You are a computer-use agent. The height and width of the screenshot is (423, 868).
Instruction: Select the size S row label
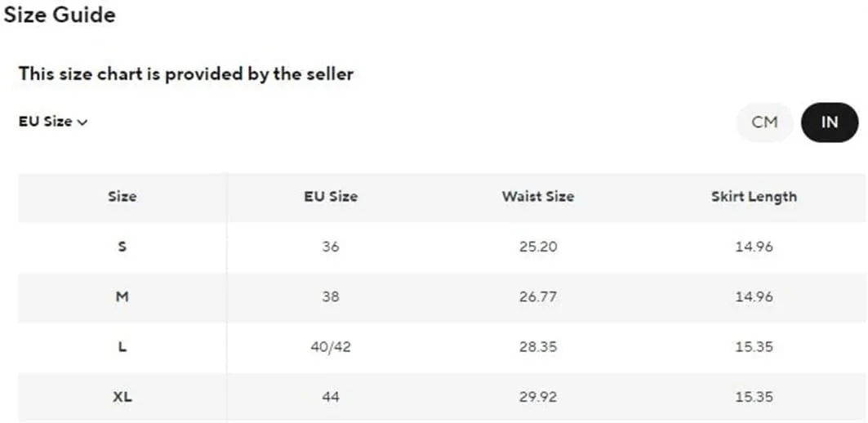(122, 247)
